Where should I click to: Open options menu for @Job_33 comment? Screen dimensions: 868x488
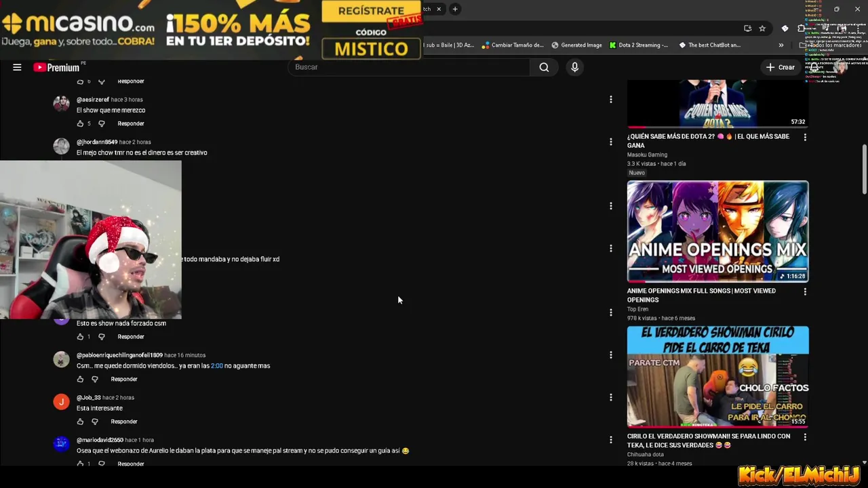coord(610,397)
